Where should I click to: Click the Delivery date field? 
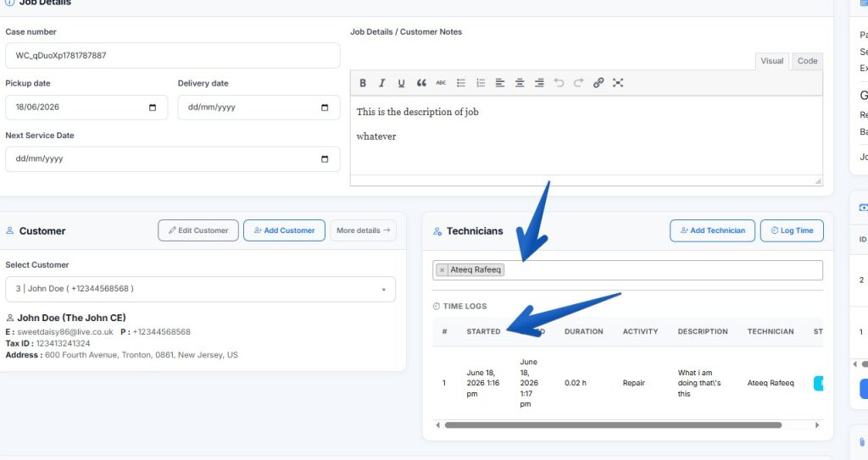(259, 108)
